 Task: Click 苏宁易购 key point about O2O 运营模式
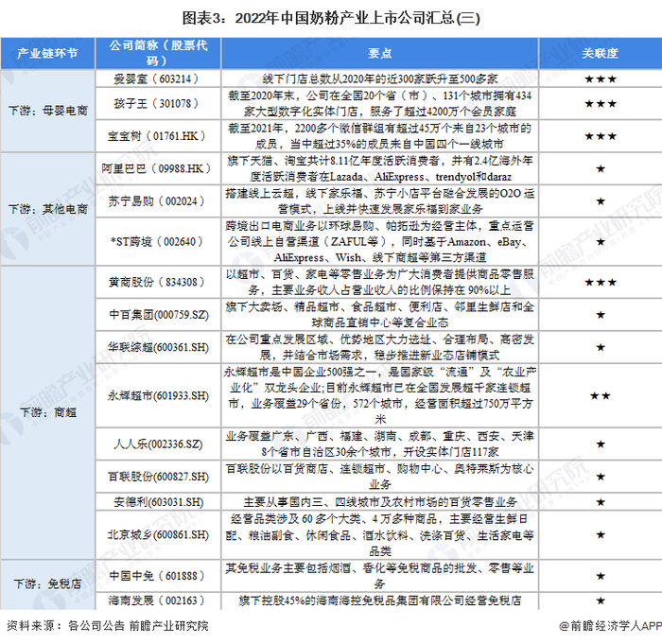click(379, 201)
